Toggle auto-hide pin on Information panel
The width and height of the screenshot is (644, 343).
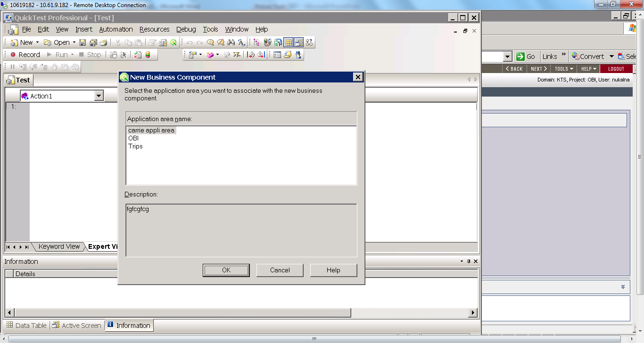[x=469, y=261]
